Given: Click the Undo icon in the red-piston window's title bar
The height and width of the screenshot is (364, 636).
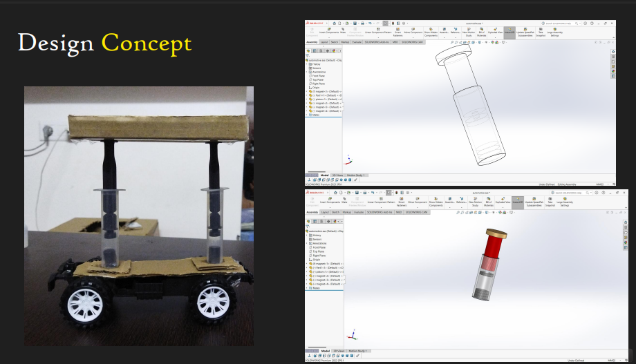Looking at the screenshot, I should pyautogui.click(x=373, y=193).
